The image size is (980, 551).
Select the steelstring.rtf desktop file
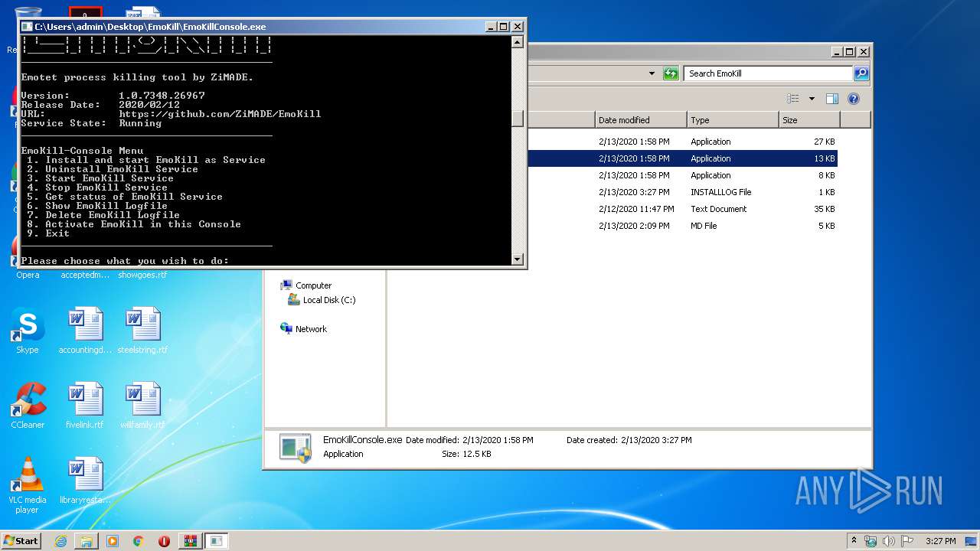coord(143,331)
